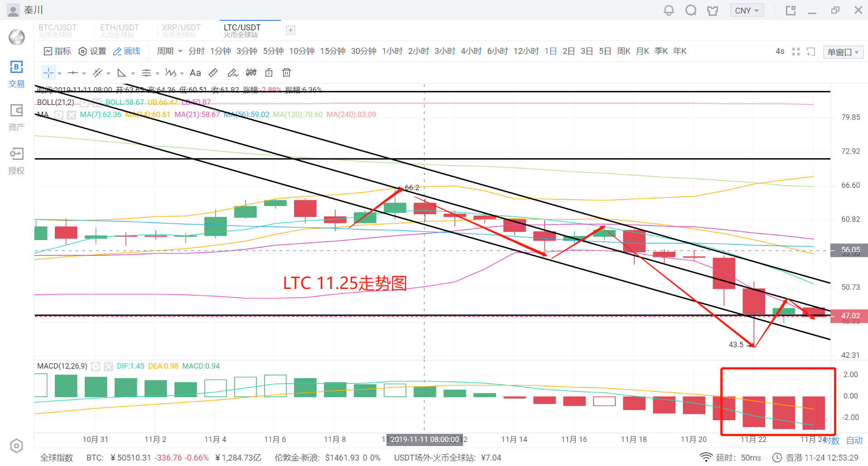The image size is (868, 466).
Task: Select the 15分钟 period
Action: (x=333, y=51)
